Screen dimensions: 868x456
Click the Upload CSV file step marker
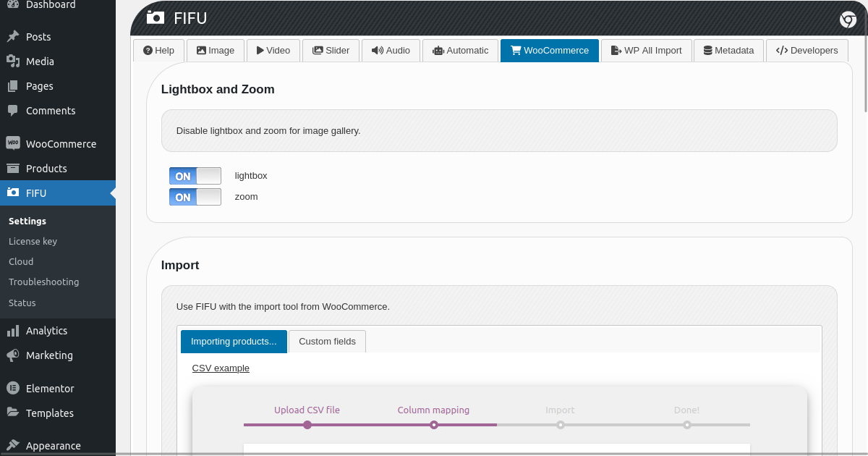(307, 425)
